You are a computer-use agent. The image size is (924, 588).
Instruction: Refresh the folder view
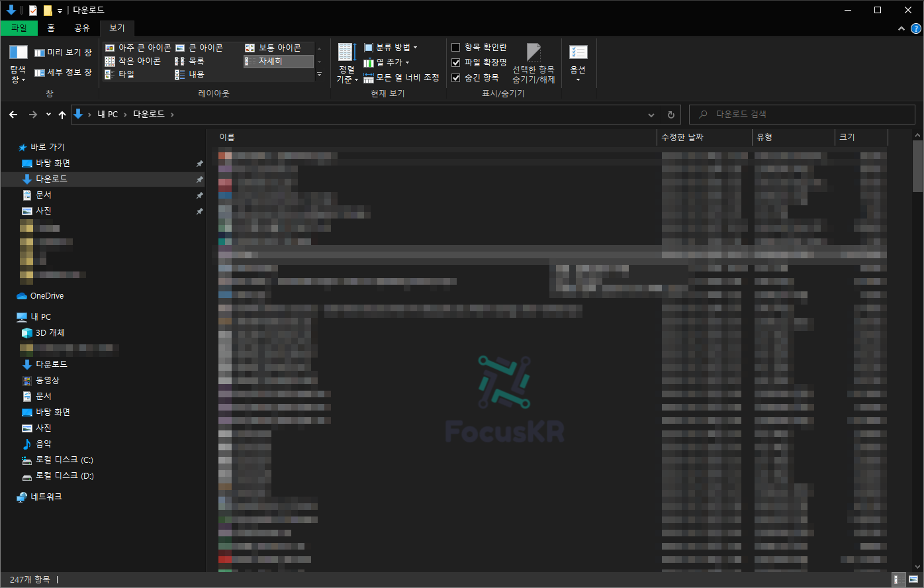(670, 115)
